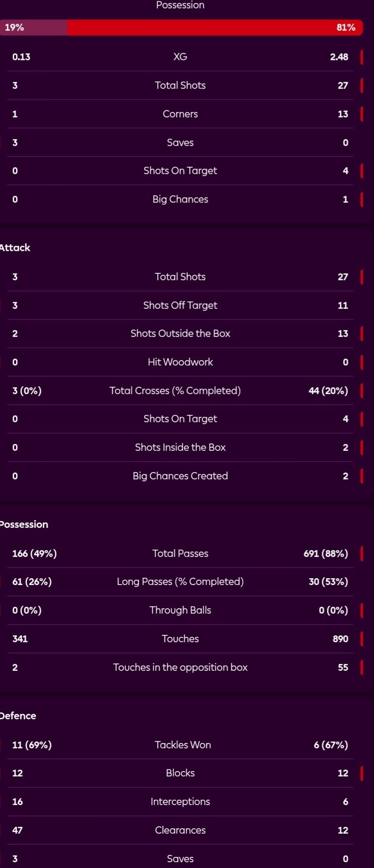Click the red indicator beside Total Crosses 44 (20%)
374x868 pixels.
pyautogui.click(x=361, y=391)
